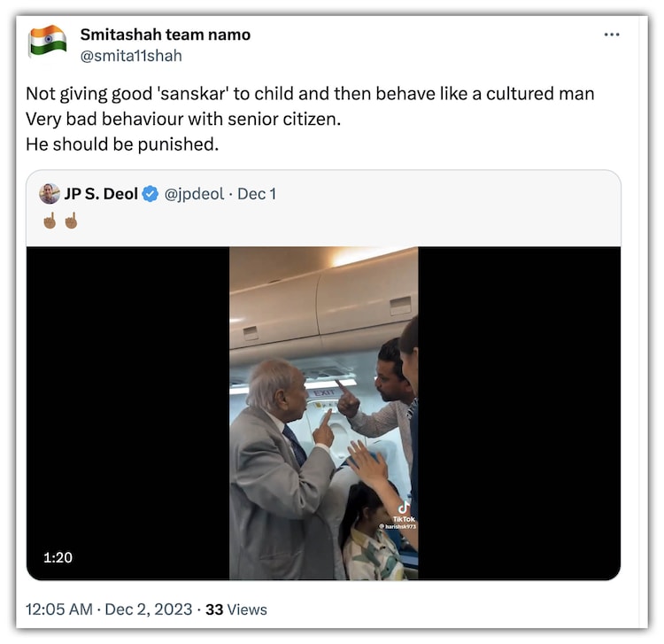Click the second pointing finger emoji
Image resolution: width=664 pixels, height=644 pixels.
coord(71,220)
